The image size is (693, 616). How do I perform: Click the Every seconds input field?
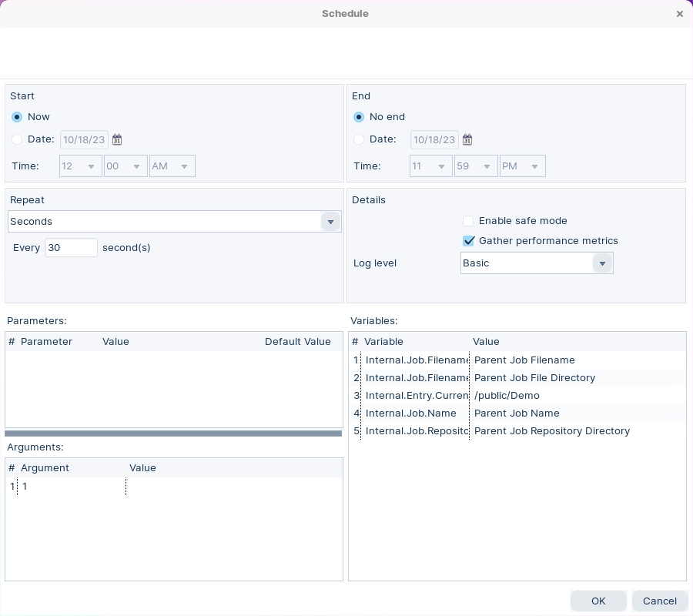pos(71,247)
